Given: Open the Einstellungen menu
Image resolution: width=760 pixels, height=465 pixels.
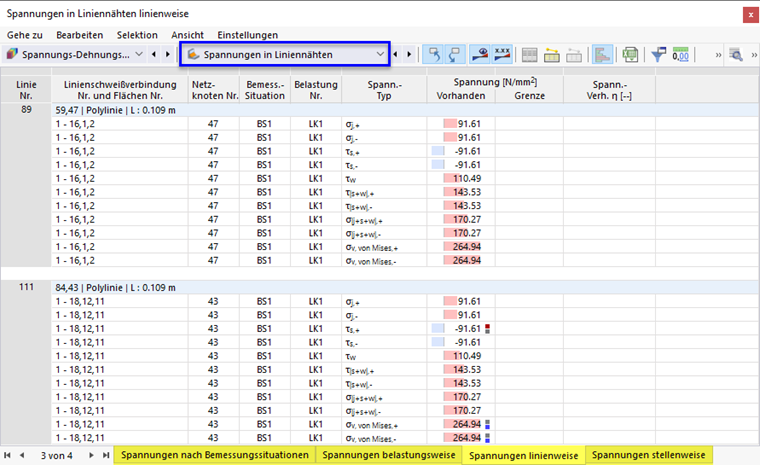Looking at the screenshot, I should pos(248,35).
